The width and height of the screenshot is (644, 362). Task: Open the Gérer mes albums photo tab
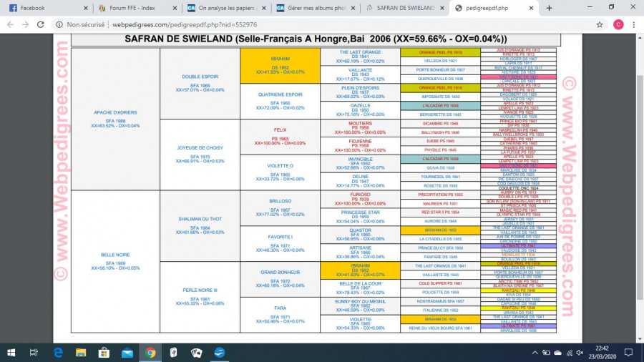(314, 8)
